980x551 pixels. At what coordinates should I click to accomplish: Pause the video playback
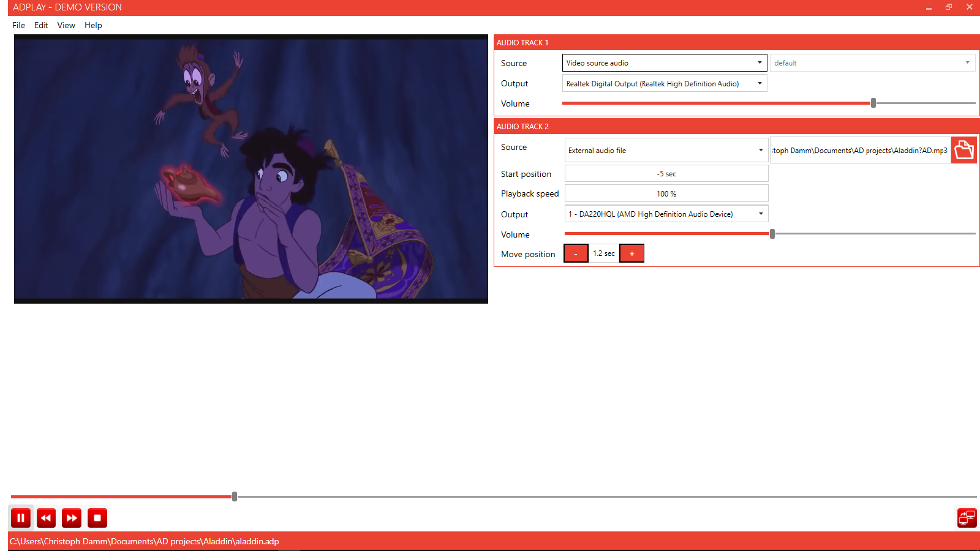coord(20,518)
